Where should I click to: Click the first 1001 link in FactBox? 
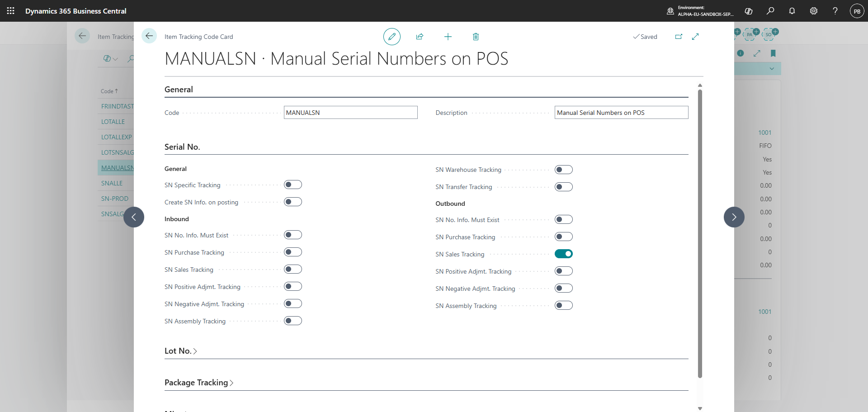765,133
